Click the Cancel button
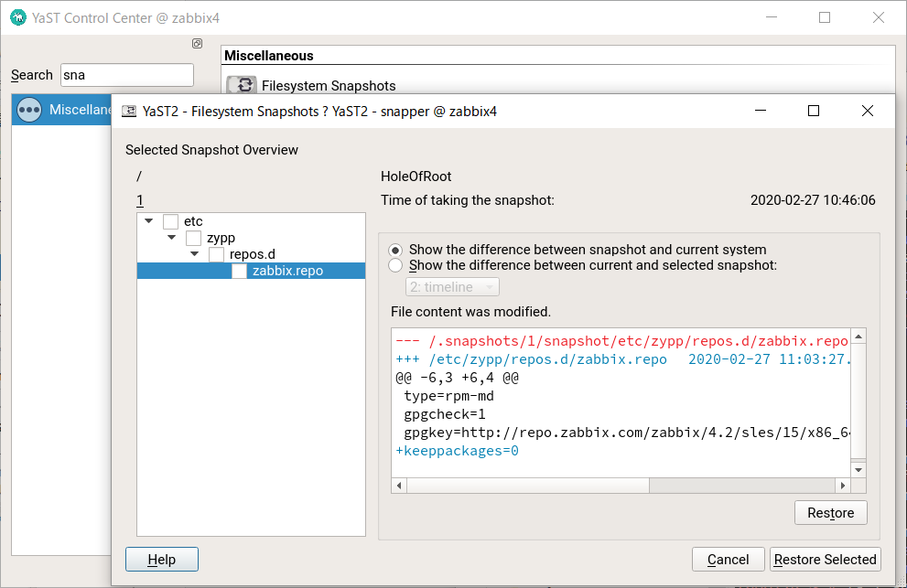The width and height of the screenshot is (907, 588). click(x=729, y=559)
